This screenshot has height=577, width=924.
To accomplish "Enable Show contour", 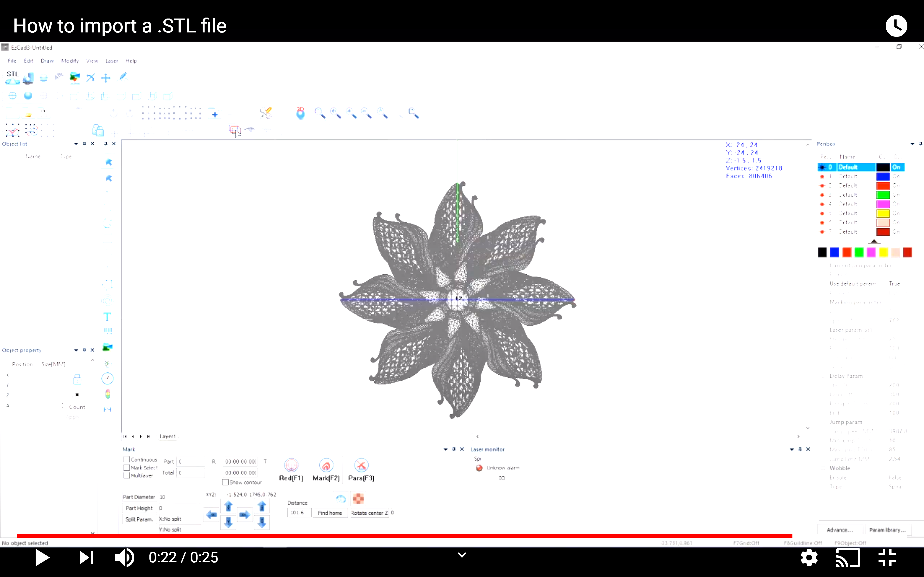I will pyautogui.click(x=226, y=482).
